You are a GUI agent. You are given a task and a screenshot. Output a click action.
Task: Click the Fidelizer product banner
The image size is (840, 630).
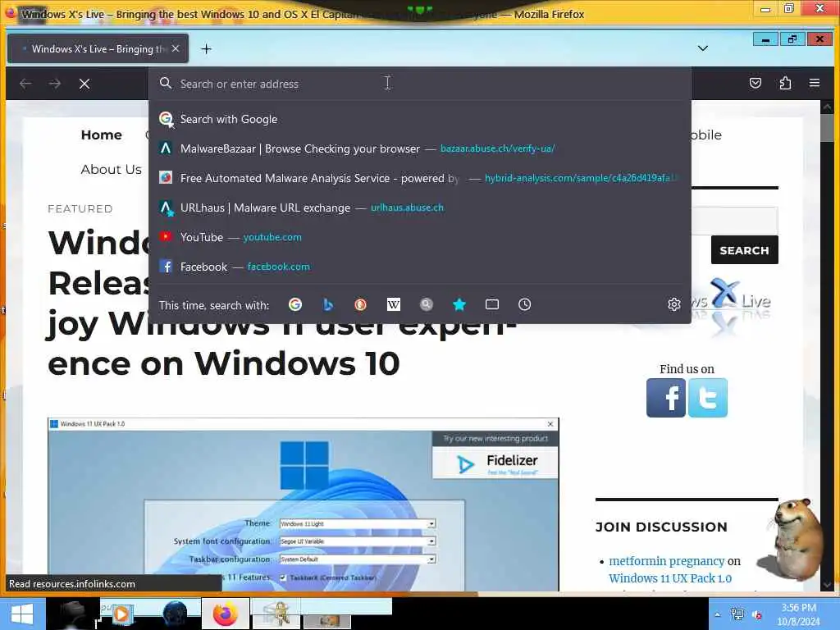pyautogui.click(x=495, y=463)
